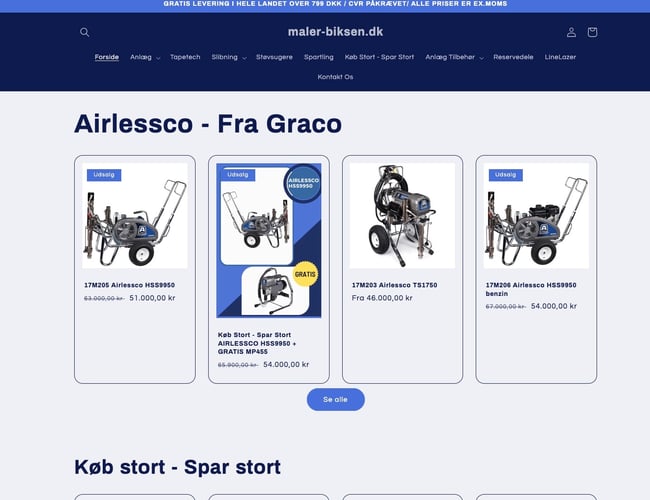
Task: Open Køb Stort - Spar Stort menu item
Action: (x=379, y=57)
